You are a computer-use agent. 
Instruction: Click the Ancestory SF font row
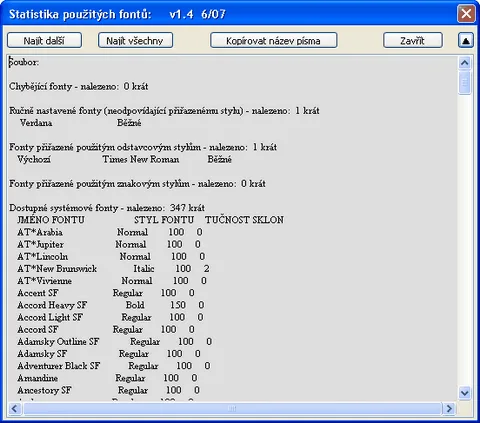click(109, 390)
